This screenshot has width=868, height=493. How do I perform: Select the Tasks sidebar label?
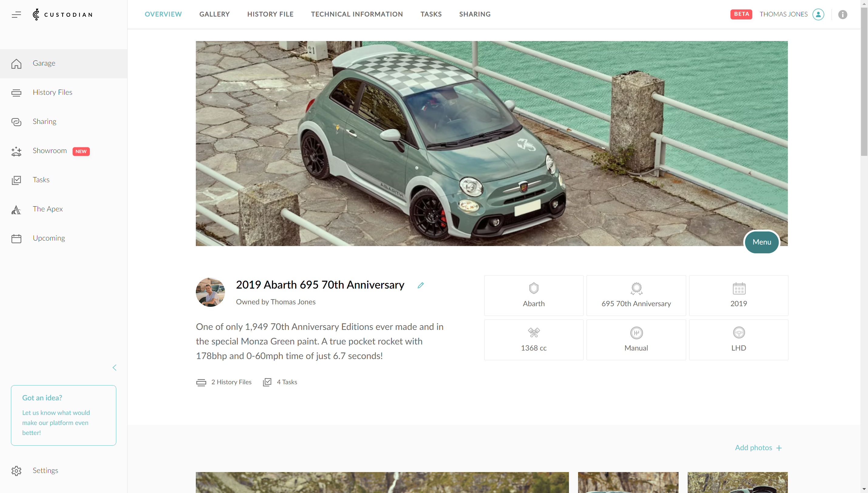[41, 180]
